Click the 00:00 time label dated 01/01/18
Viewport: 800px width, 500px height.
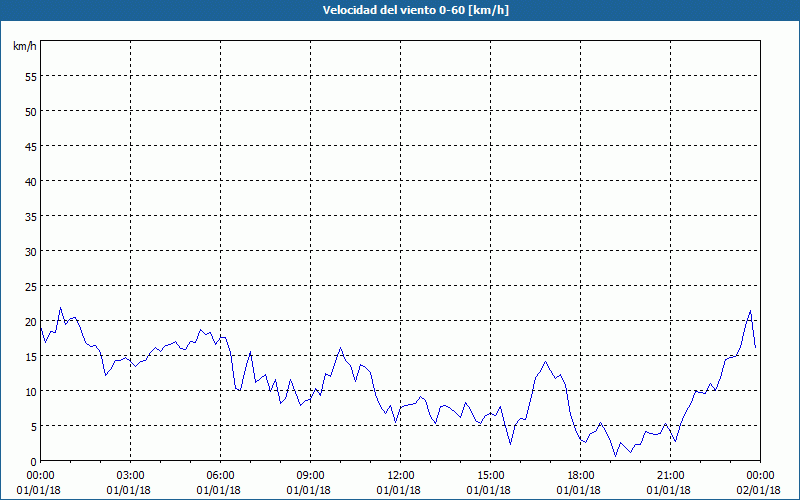coord(40,476)
